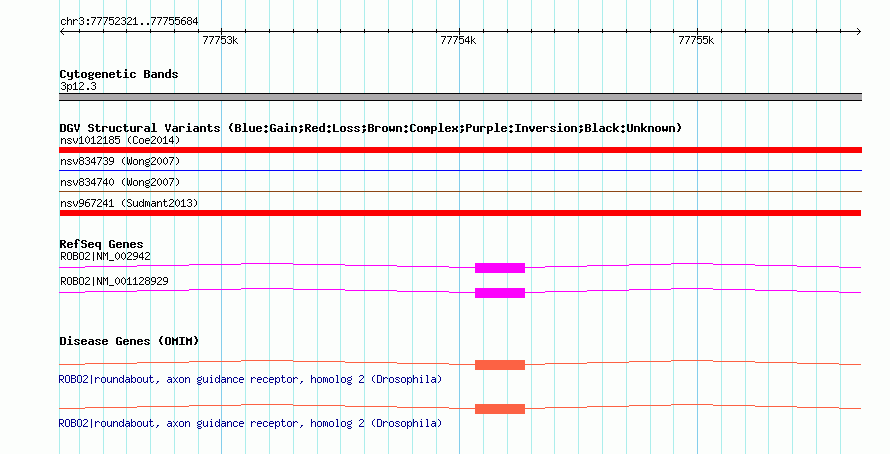The width and height of the screenshot is (890, 454).
Task: Click the ROBO2|NM_001128929 transcript label
Action: coord(114,281)
